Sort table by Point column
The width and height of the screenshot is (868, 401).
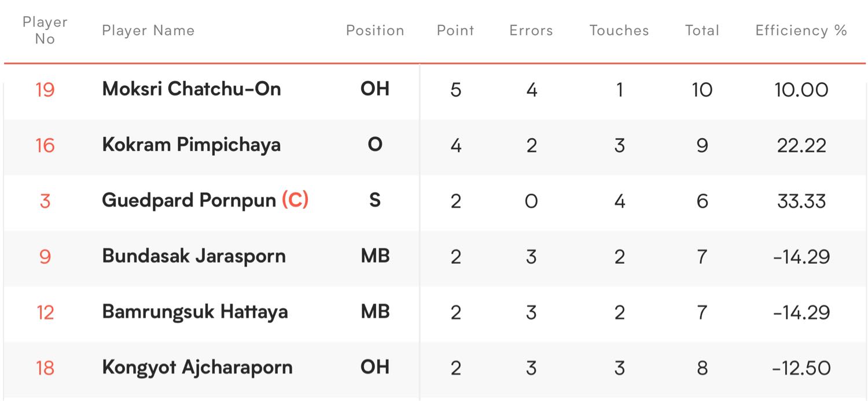click(455, 31)
